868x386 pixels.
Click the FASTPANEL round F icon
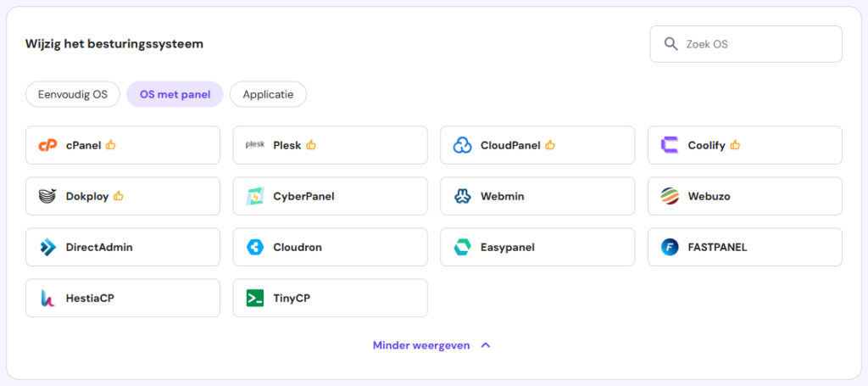pyautogui.click(x=670, y=247)
